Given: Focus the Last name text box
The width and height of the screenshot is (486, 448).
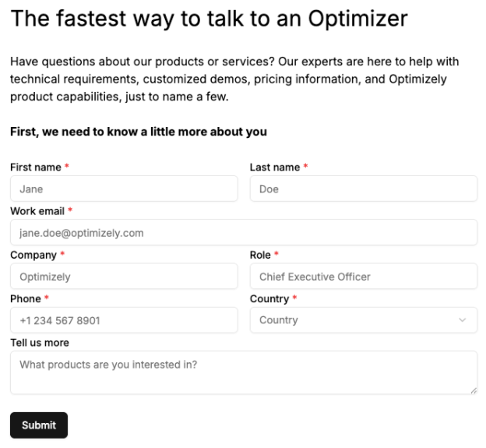Looking at the screenshot, I should (363, 189).
